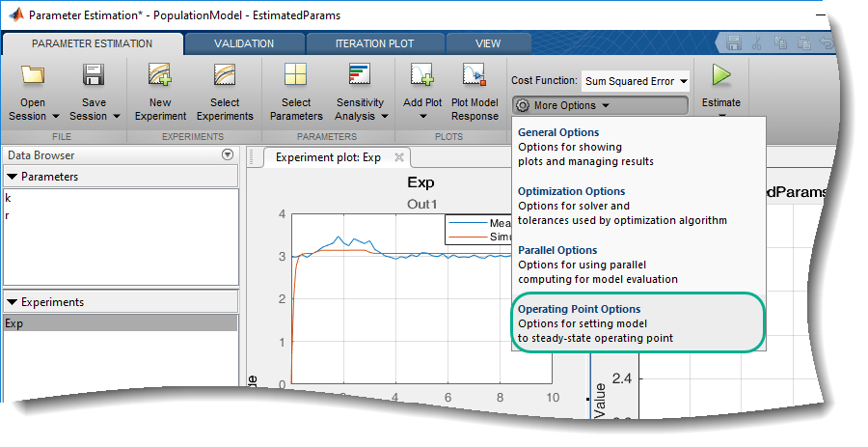Open Data Browser panel actions menu
This screenshot has width=868, height=447.
[227, 154]
